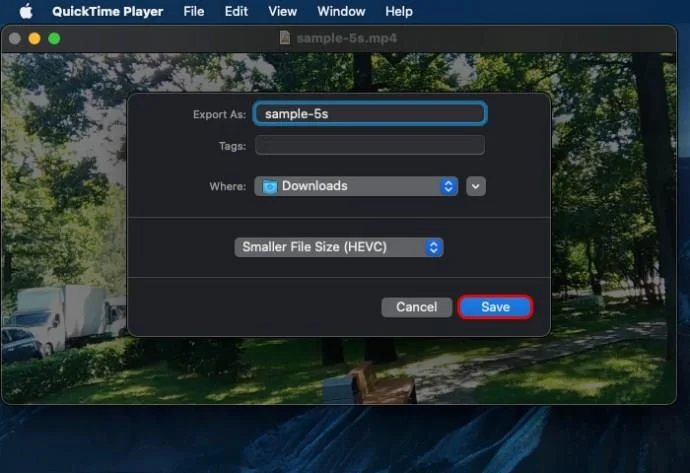Open the Apple menu
This screenshot has width=690, height=473.
pyautogui.click(x=26, y=11)
